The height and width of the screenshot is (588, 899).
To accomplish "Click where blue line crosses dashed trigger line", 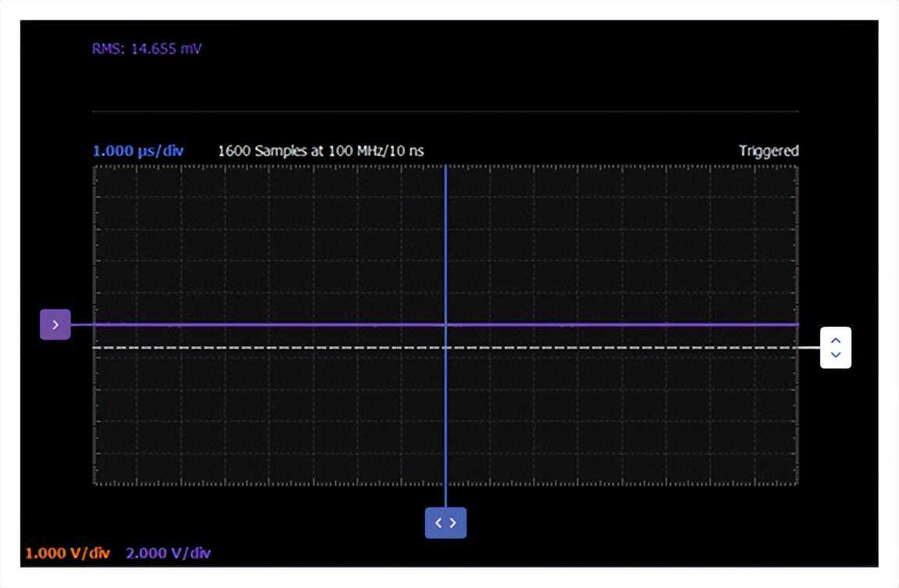I will pyautogui.click(x=446, y=347).
